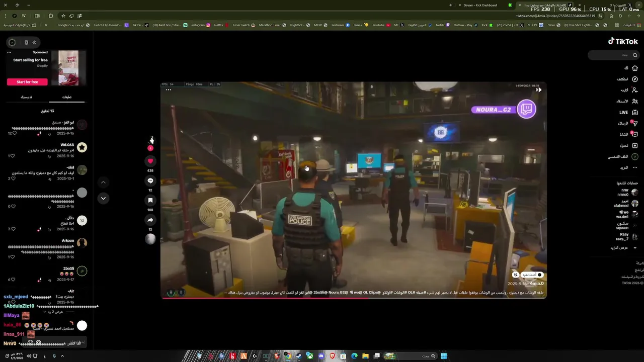Click sponsored Shopify ad thumbnail

tap(68, 68)
